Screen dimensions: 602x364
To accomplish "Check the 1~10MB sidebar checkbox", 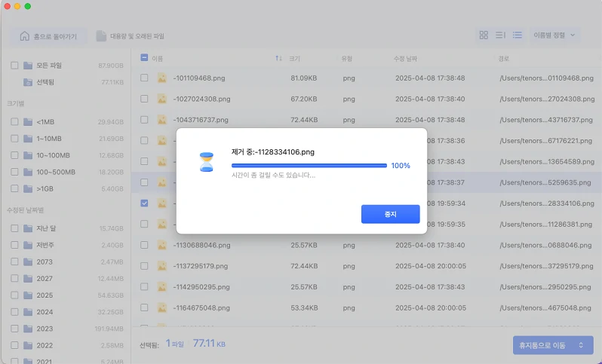I will 14,139.
